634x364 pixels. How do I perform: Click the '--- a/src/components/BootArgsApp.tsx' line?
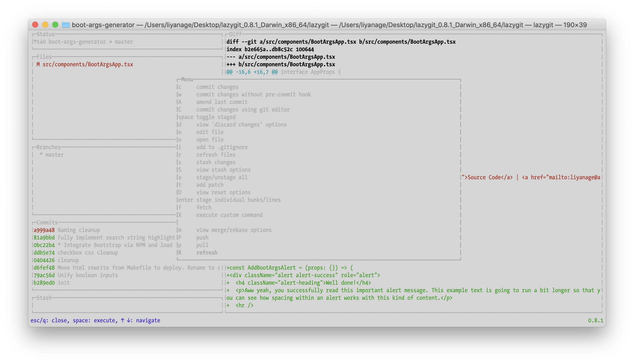tap(281, 57)
